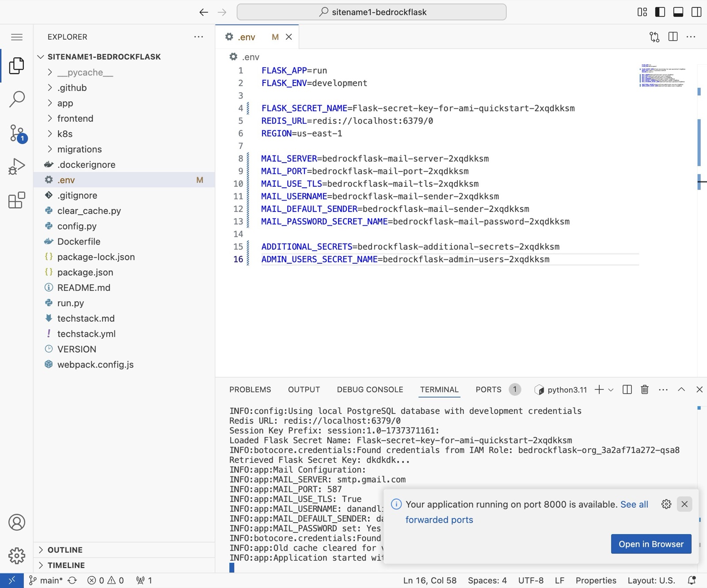Toggle the bottom panel visibility

click(x=678, y=12)
